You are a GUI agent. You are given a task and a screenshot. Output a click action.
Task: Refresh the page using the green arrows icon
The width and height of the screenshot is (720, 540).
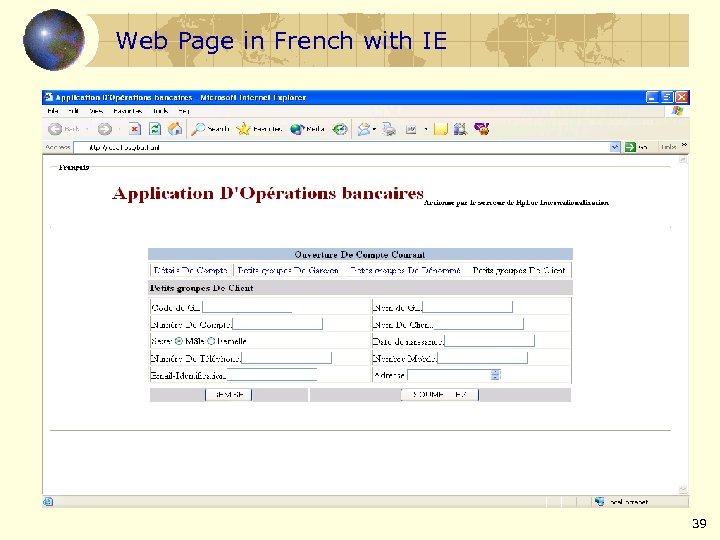tap(155, 129)
